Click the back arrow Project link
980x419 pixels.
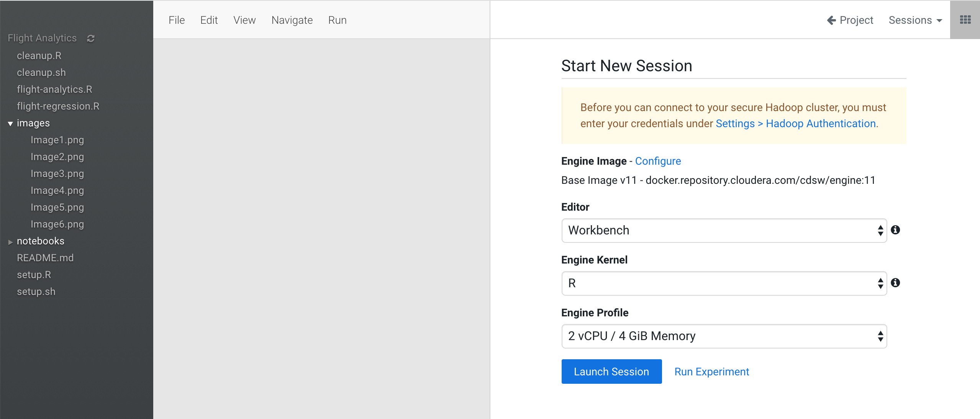tap(850, 20)
